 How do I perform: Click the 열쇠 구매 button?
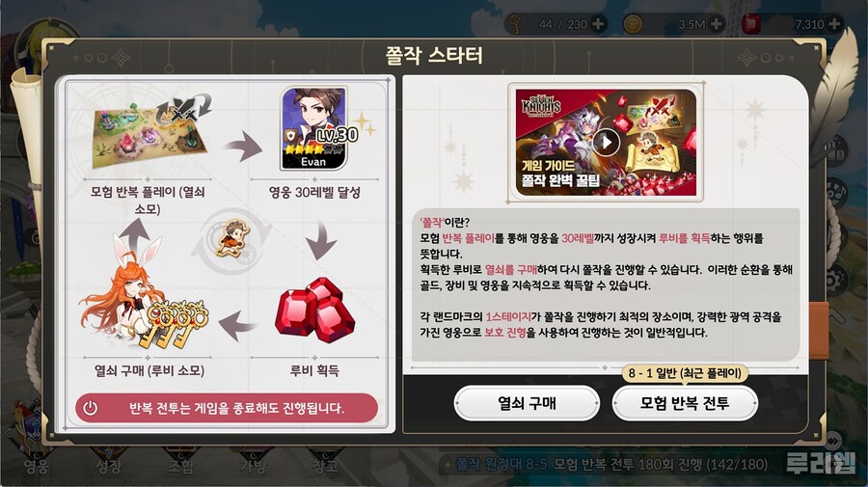(x=527, y=403)
